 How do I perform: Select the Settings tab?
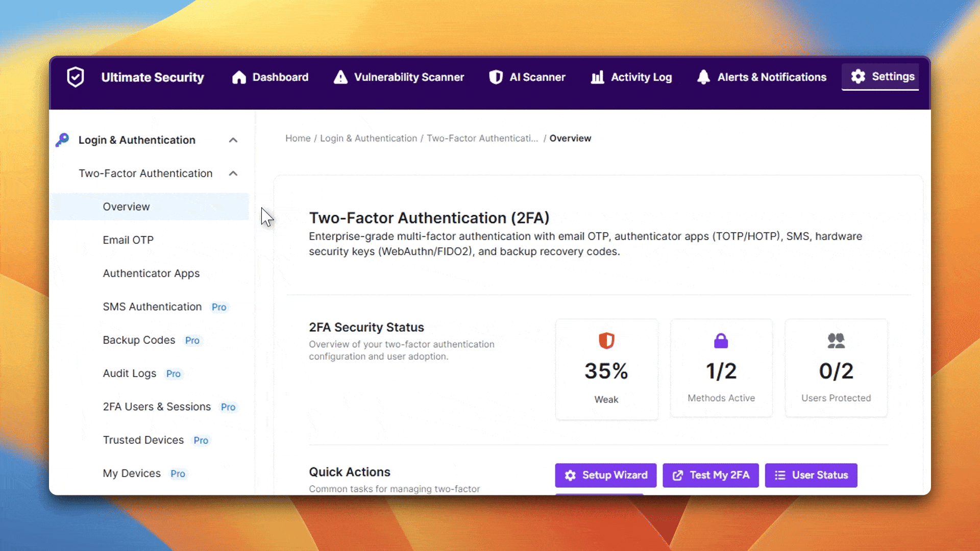pyautogui.click(x=880, y=77)
